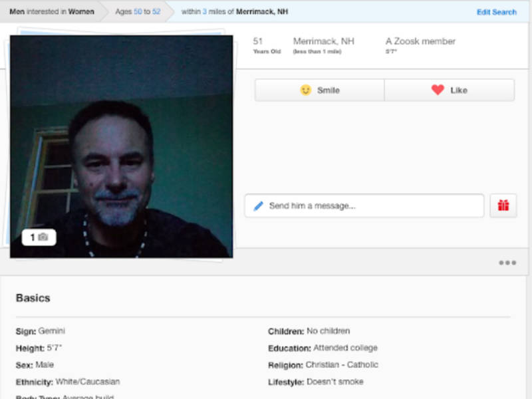Viewport: 532px width, 399px height.
Task: Open the main profile photo
Action: click(121, 146)
